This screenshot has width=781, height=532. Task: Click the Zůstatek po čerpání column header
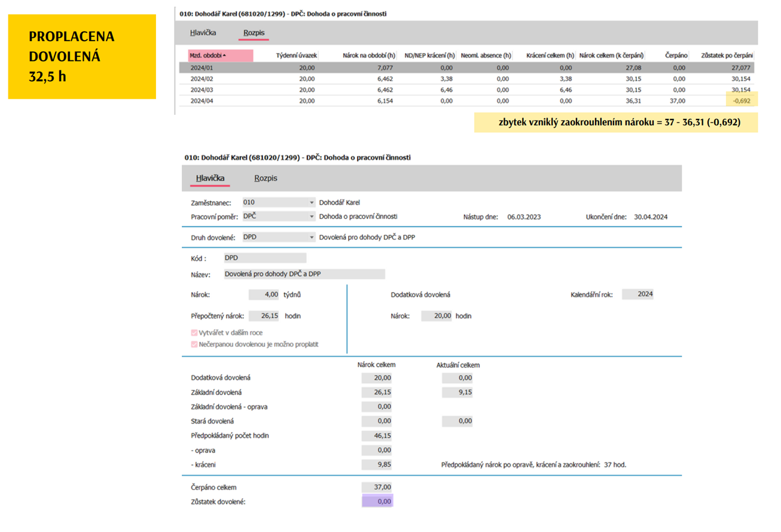(727, 56)
